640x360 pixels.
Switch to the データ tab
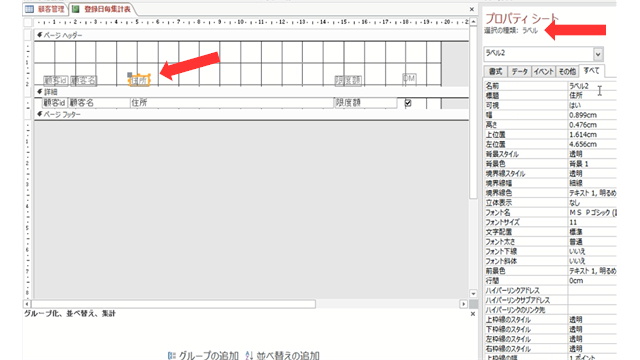tap(519, 71)
